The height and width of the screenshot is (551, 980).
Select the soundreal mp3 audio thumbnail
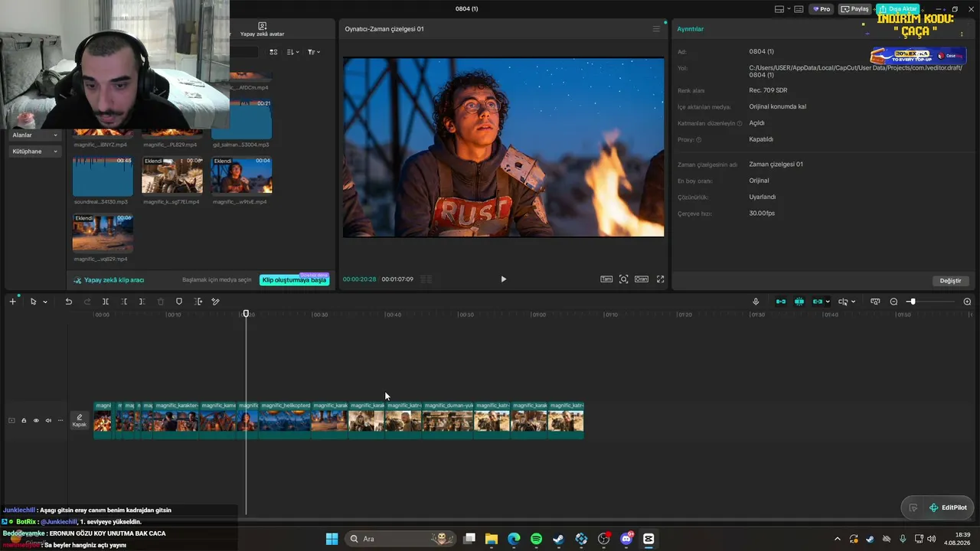pyautogui.click(x=103, y=177)
